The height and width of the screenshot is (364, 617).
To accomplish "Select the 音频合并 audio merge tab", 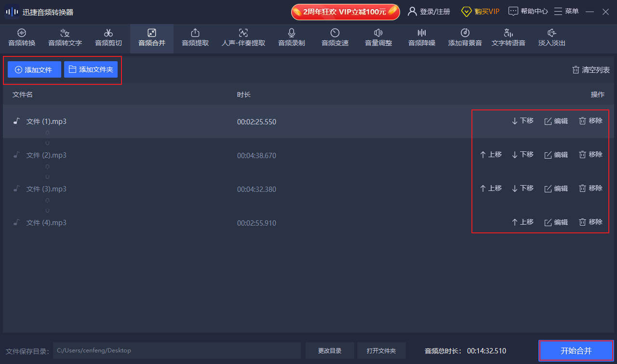I will click(x=152, y=38).
